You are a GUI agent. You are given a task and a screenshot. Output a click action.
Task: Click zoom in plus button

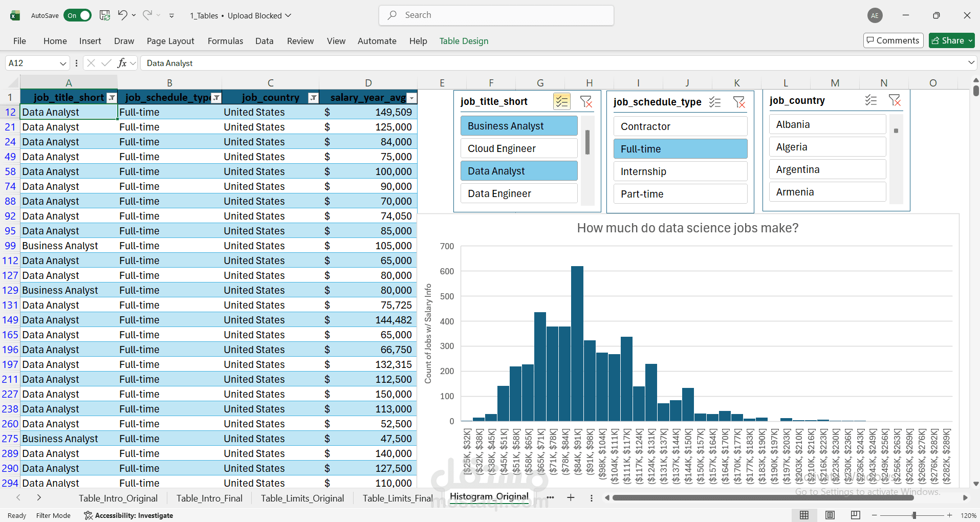click(x=950, y=515)
